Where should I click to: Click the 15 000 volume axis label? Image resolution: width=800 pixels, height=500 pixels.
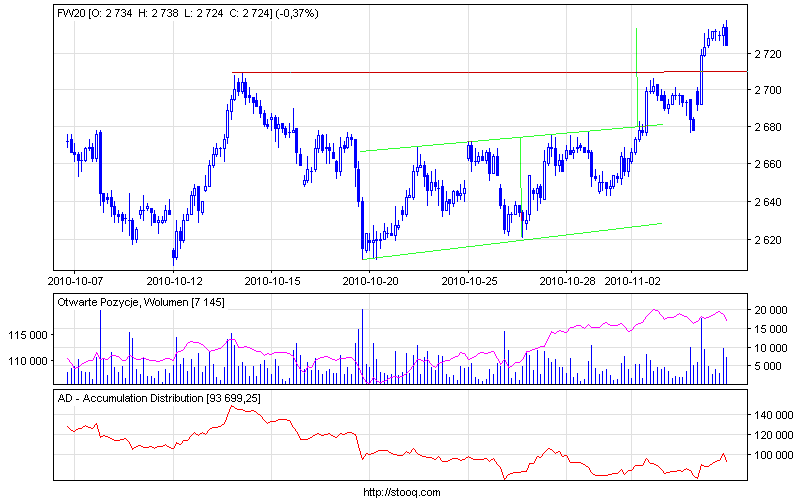pos(771,329)
